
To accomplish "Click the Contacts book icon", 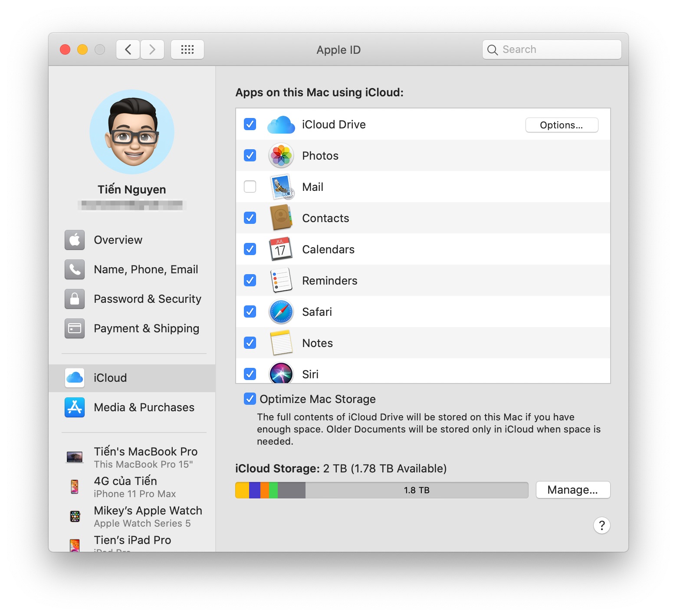I will click(x=281, y=218).
